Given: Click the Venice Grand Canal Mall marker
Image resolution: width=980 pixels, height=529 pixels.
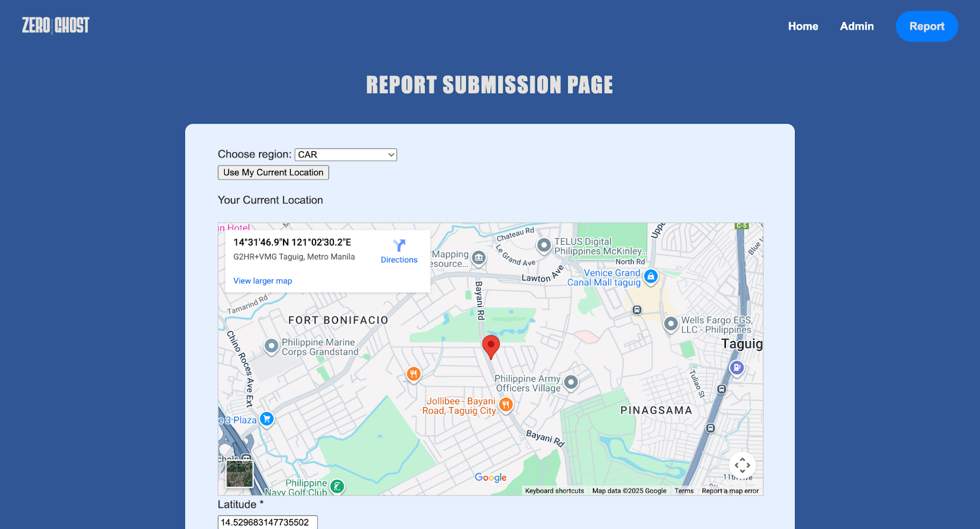Looking at the screenshot, I should [x=651, y=277].
